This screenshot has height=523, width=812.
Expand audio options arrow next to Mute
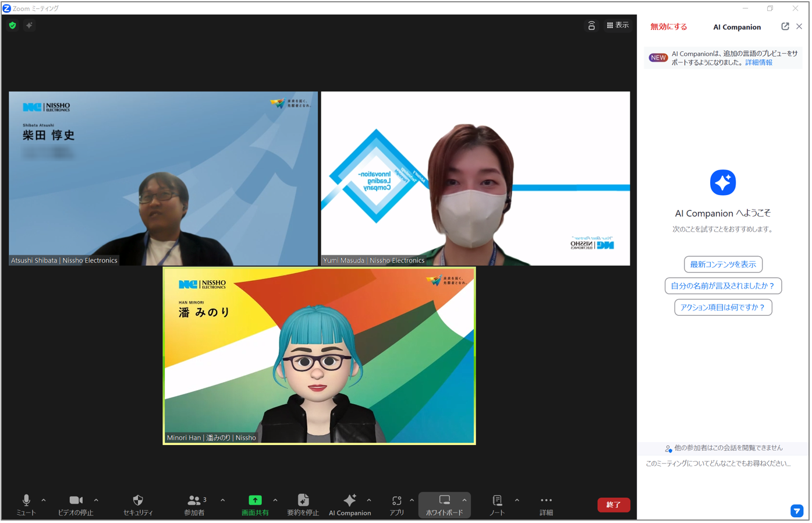pyautogui.click(x=44, y=500)
